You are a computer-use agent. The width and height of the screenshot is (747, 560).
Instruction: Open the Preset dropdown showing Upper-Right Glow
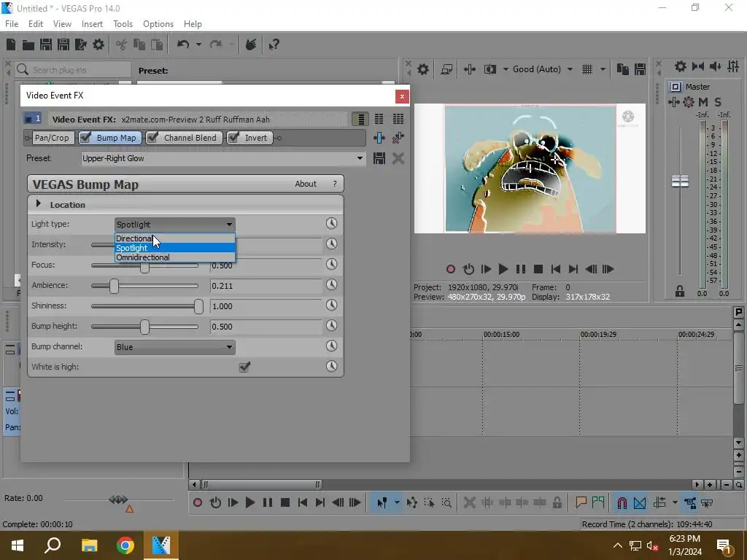tap(223, 158)
